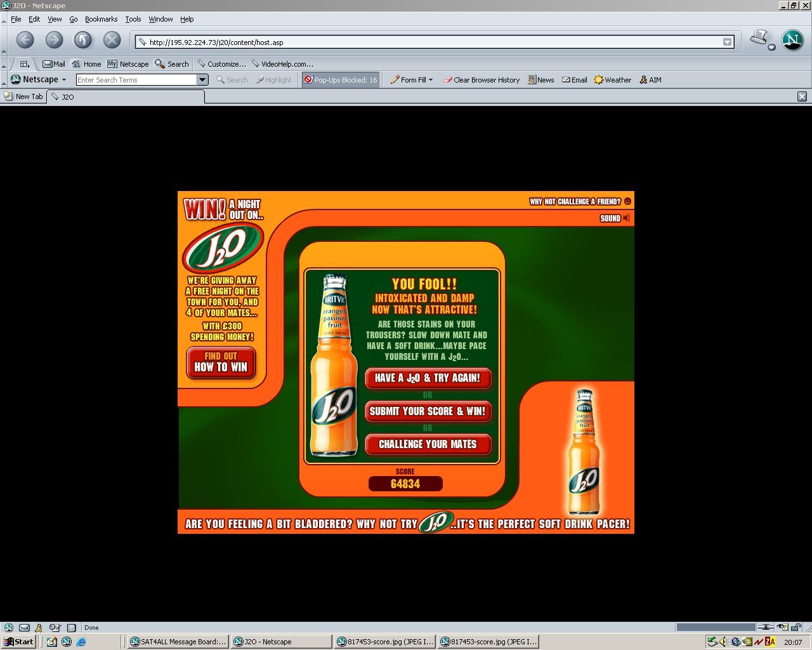
Task: Open the Address Book icon in status bar
Action: coord(72,628)
